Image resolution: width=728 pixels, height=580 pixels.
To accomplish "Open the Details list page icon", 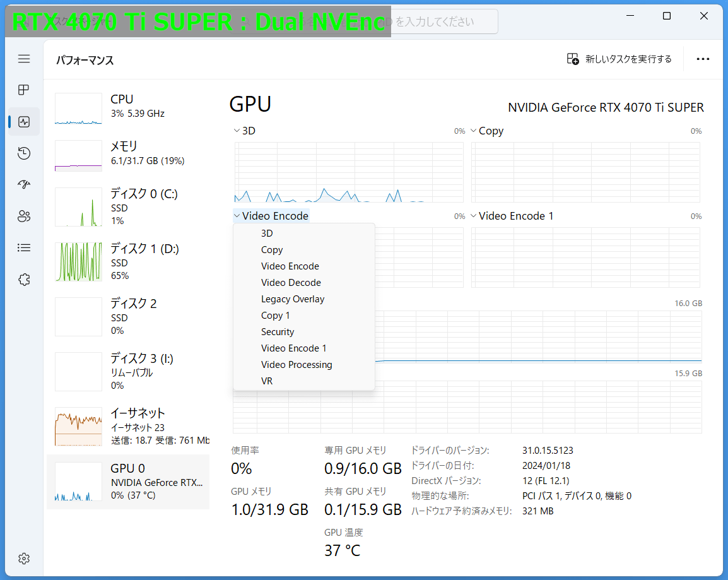I will pyautogui.click(x=24, y=248).
